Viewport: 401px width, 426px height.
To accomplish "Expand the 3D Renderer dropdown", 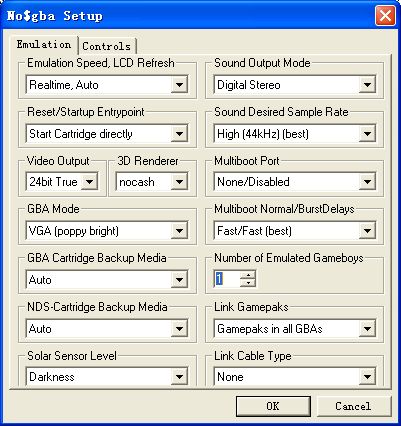I will pyautogui.click(x=152, y=182).
